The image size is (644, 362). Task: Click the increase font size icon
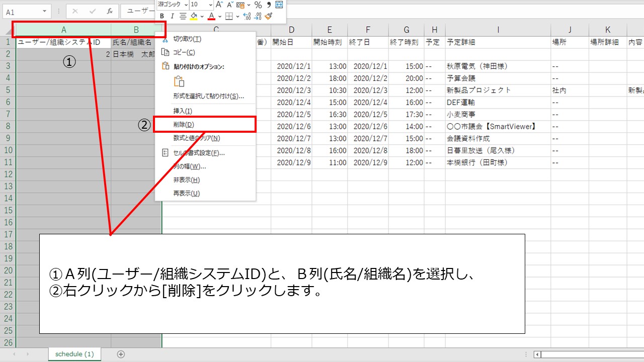click(219, 5)
